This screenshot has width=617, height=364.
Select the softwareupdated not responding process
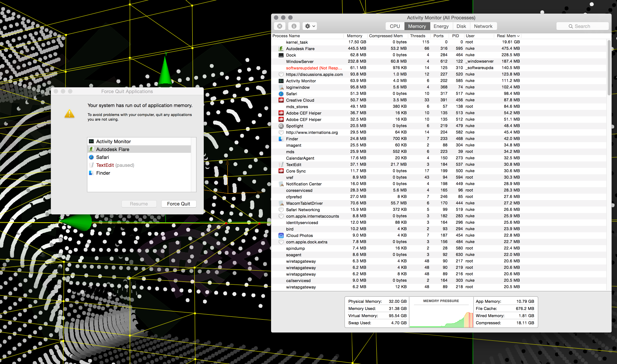tap(314, 68)
